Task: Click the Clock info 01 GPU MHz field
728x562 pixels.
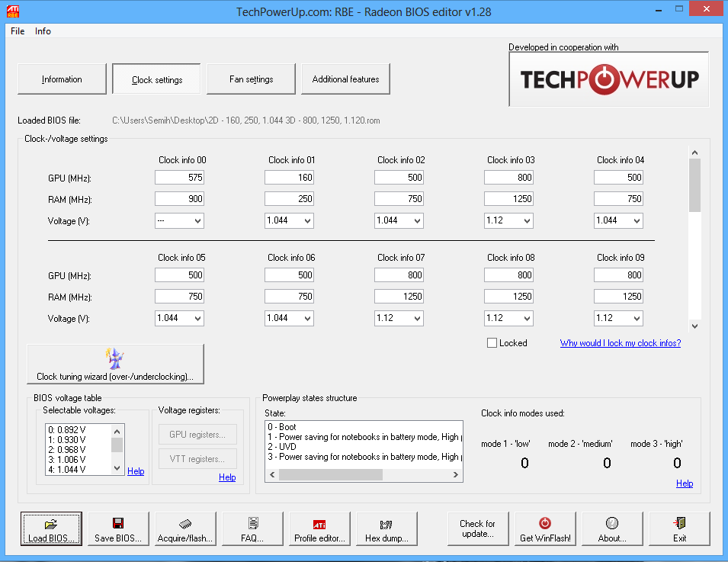Action: tap(289, 178)
